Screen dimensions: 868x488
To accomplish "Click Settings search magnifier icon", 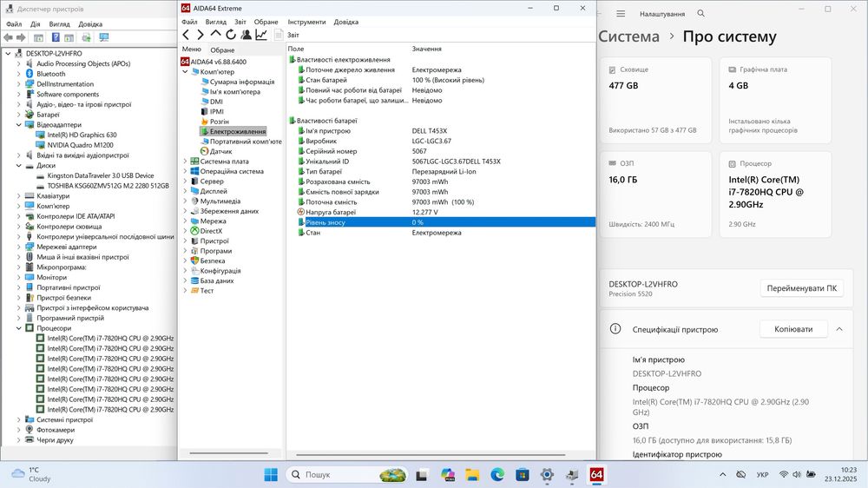I will (x=700, y=13).
